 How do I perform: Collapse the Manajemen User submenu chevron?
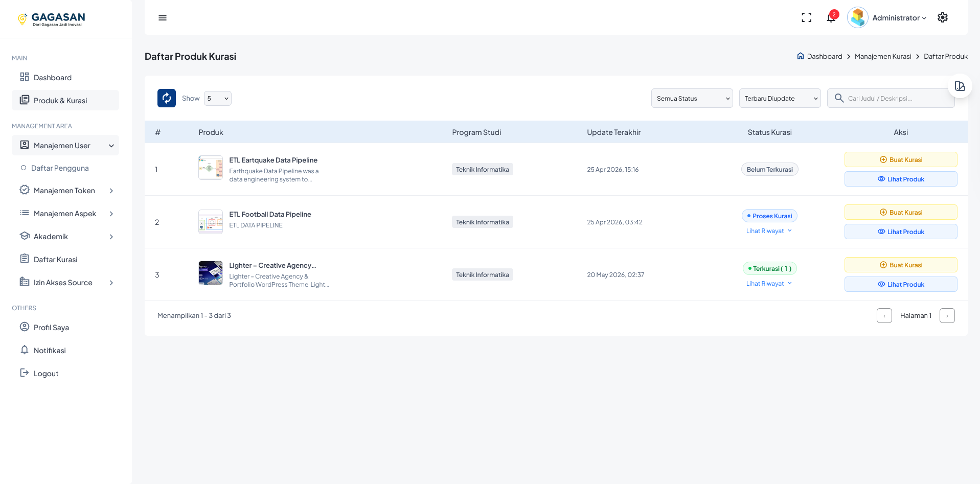[x=111, y=146]
